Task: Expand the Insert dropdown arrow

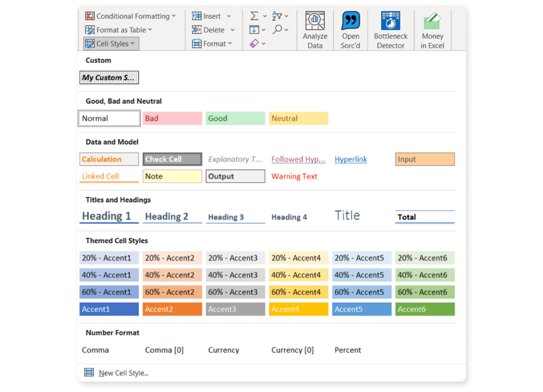Action: 229,16
